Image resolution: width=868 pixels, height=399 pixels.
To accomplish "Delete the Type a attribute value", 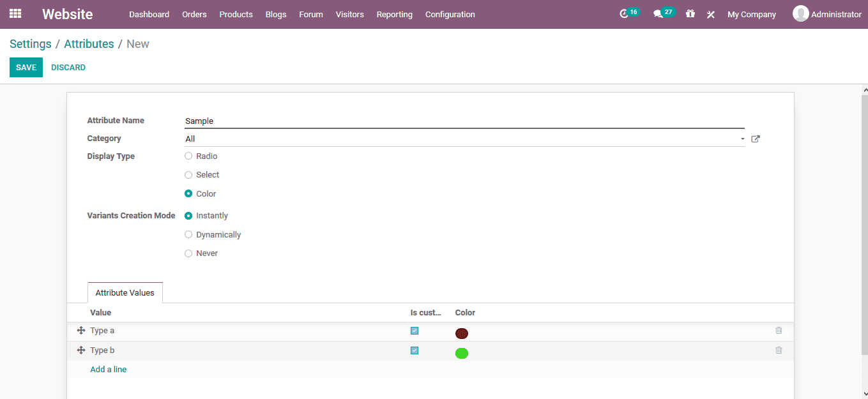I will (778, 330).
